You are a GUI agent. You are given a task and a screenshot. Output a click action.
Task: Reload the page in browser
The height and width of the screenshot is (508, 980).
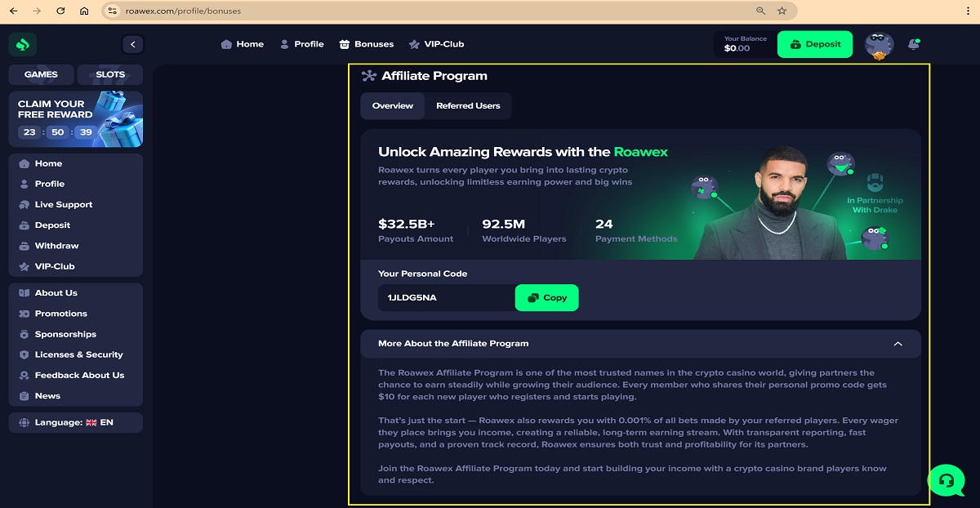[60, 11]
